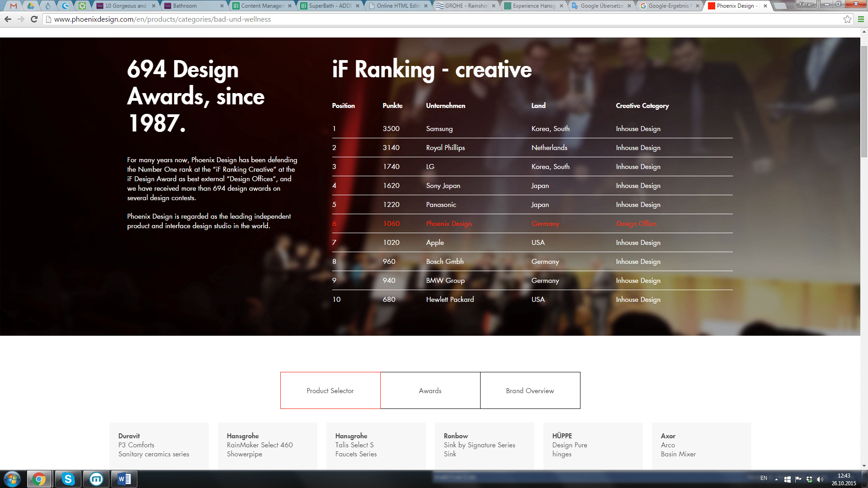This screenshot has width=868, height=488.
Task: Open the pinned blue droplet tab
Action: tap(48, 6)
